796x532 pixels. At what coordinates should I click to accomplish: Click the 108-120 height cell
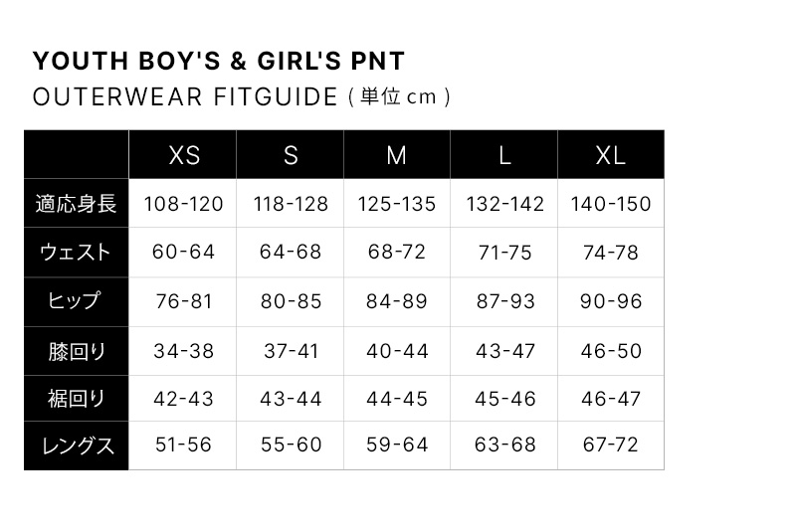[x=184, y=204]
